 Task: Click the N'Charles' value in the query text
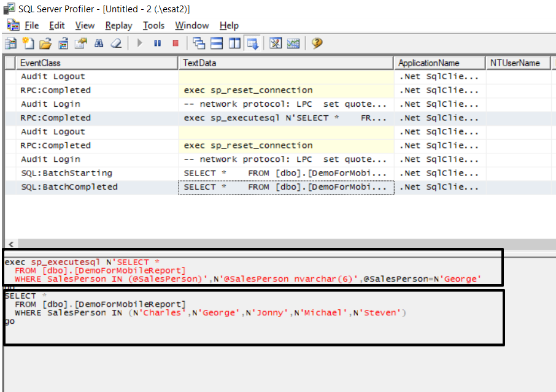coord(159,313)
